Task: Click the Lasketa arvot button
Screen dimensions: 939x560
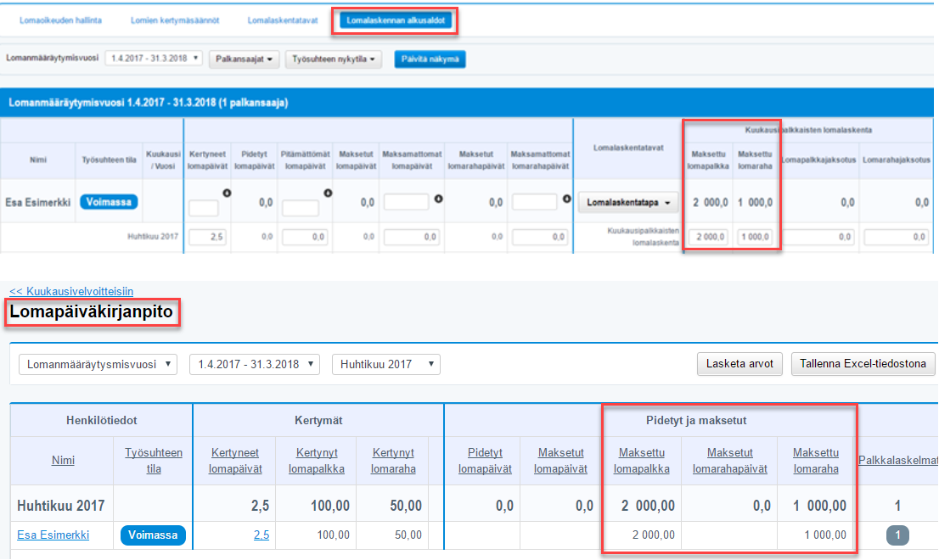Action: [739, 364]
